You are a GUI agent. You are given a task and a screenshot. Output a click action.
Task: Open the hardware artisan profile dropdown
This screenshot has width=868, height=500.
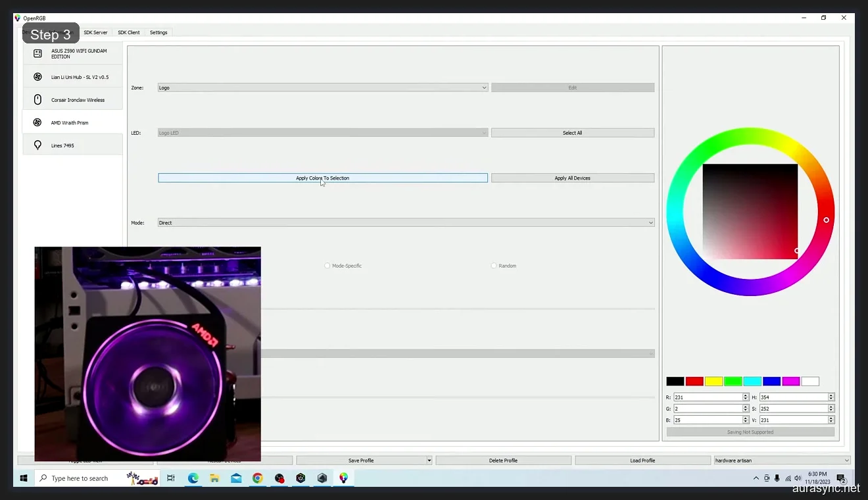pos(781,460)
